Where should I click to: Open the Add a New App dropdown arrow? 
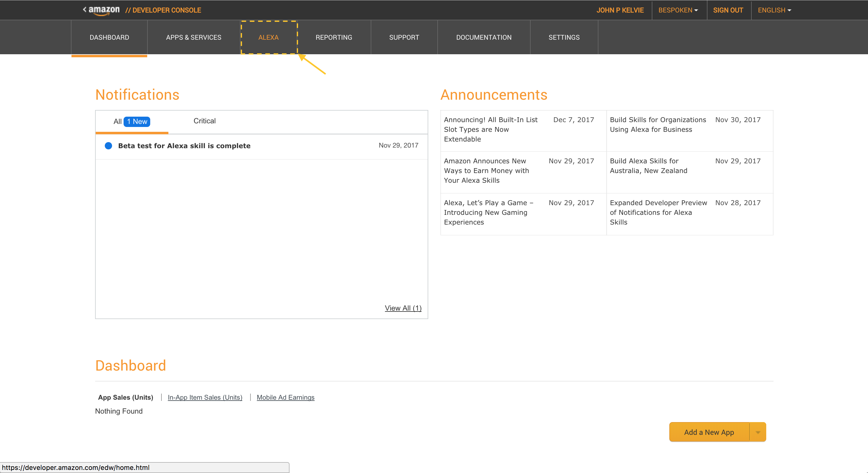coord(758,432)
